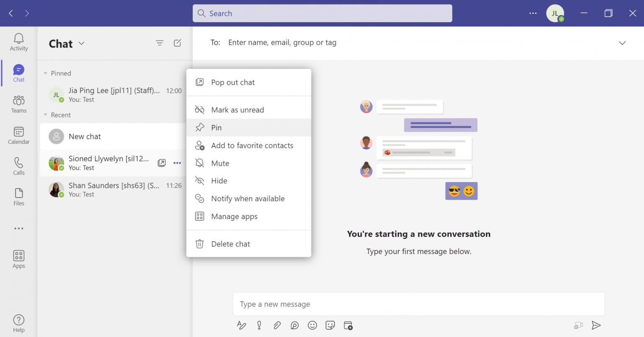Select Pin from the context menu
Image resolution: width=644 pixels, height=337 pixels.
(217, 127)
